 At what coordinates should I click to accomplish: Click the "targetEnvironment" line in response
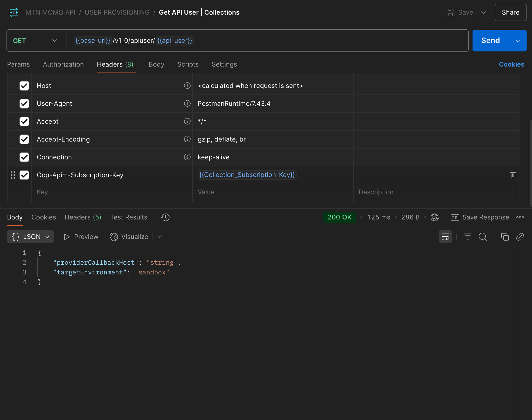pos(111,272)
